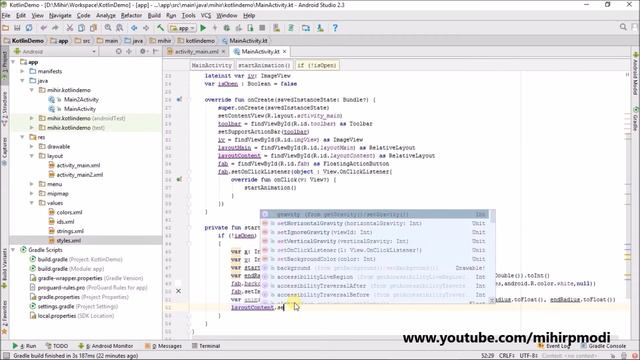
Task: Click the Find magnifier icon
Action: 108,28
